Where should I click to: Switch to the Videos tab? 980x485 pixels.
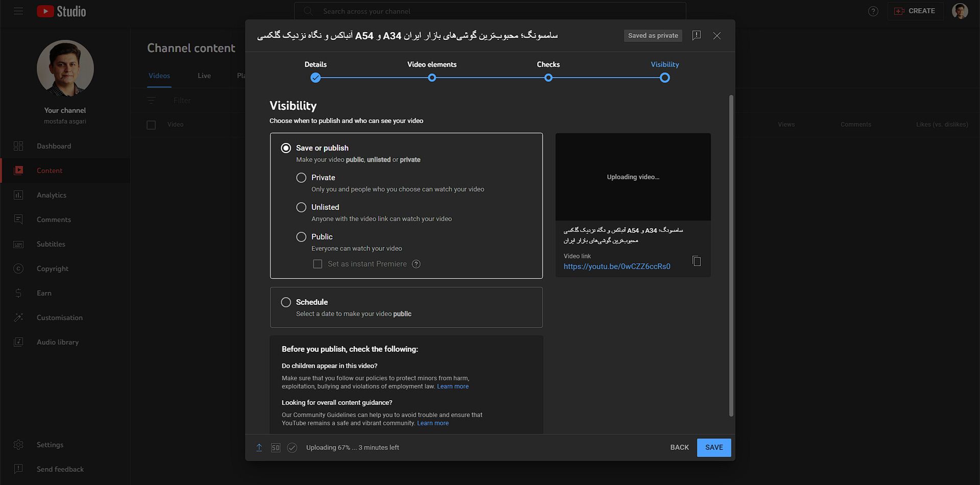(x=159, y=76)
